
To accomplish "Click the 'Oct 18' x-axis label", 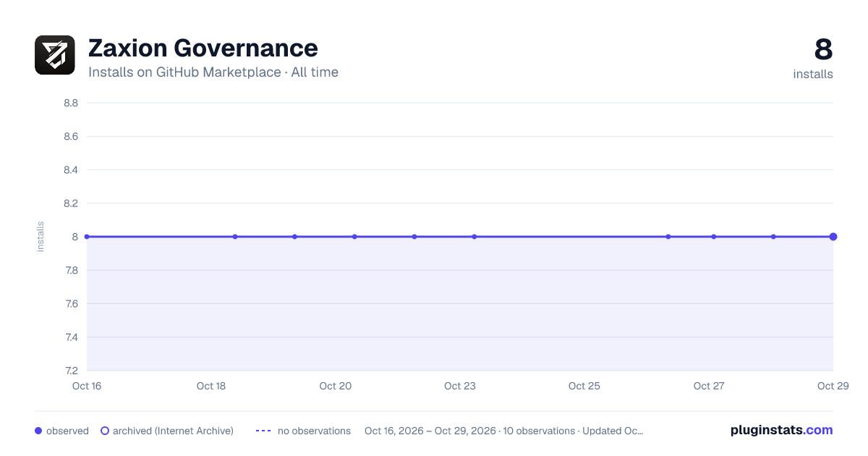I will [211, 386].
